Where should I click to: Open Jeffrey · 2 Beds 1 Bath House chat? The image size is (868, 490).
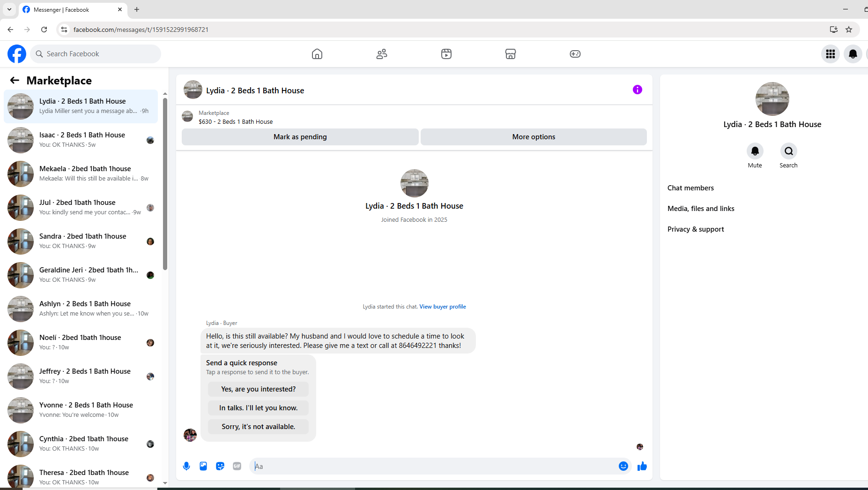(x=81, y=377)
